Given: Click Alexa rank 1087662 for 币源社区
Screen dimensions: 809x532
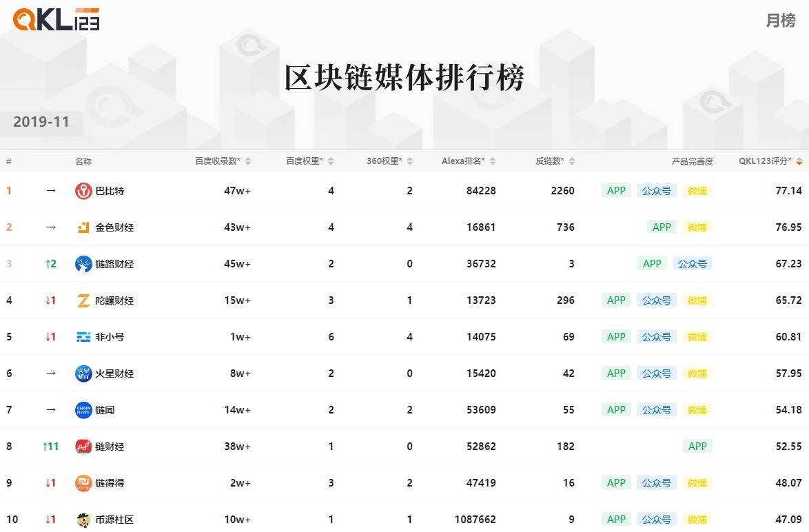Looking at the screenshot, I should pos(475,520).
